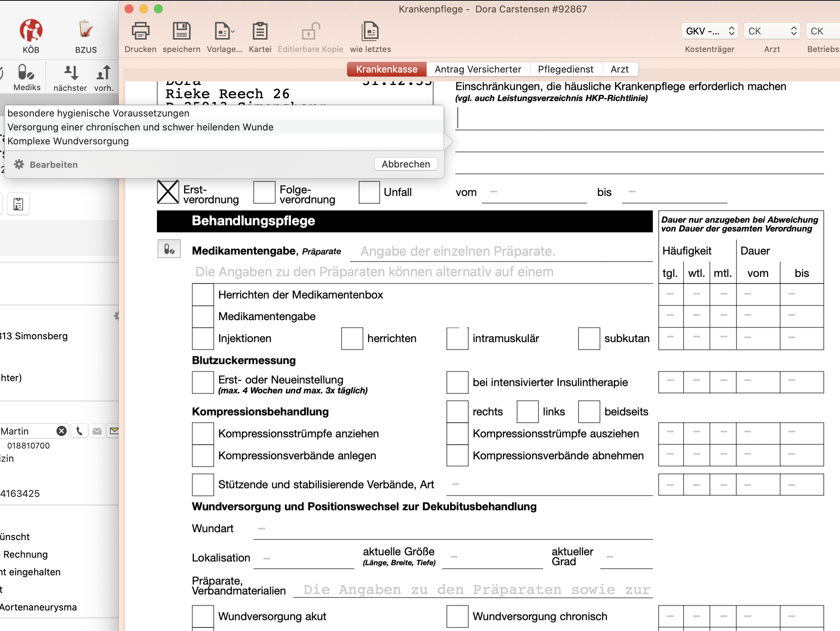Click the Editierbare Kopie lock icon
840x631 pixels.
(311, 31)
